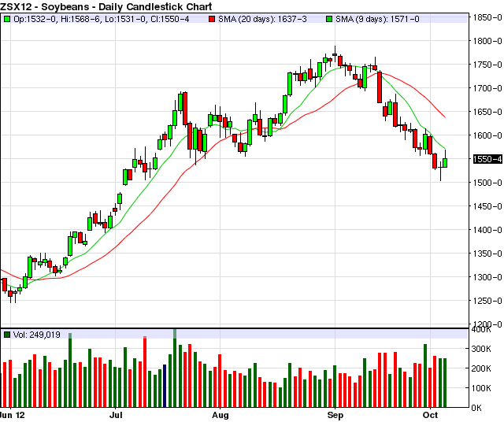The width and height of the screenshot is (504, 422).
Task: Click the 1450-0 price axis label
Action: pos(487,206)
